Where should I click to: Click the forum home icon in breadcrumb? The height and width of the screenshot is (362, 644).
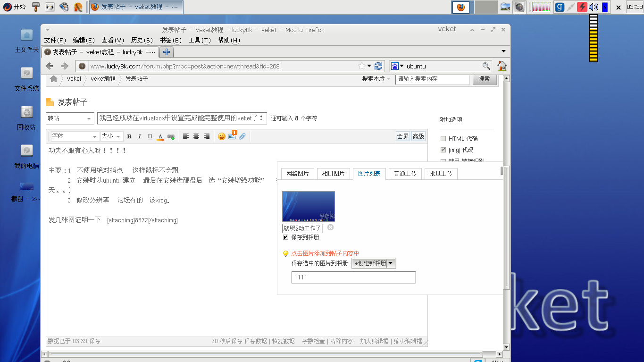(x=54, y=79)
